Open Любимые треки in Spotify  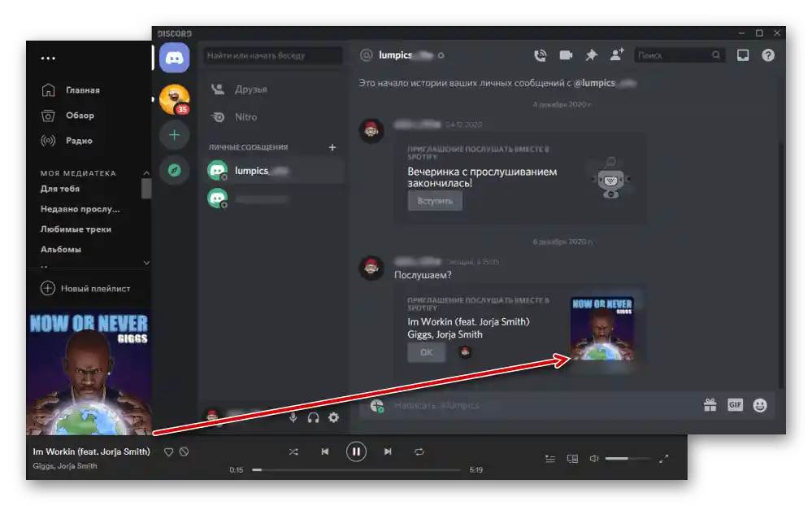(x=76, y=229)
